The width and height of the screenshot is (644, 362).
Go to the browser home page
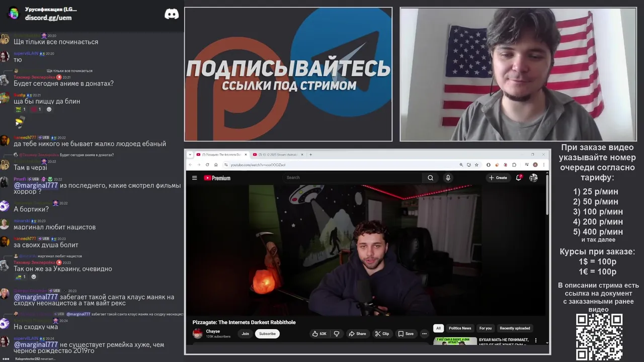click(x=216, y=165)
